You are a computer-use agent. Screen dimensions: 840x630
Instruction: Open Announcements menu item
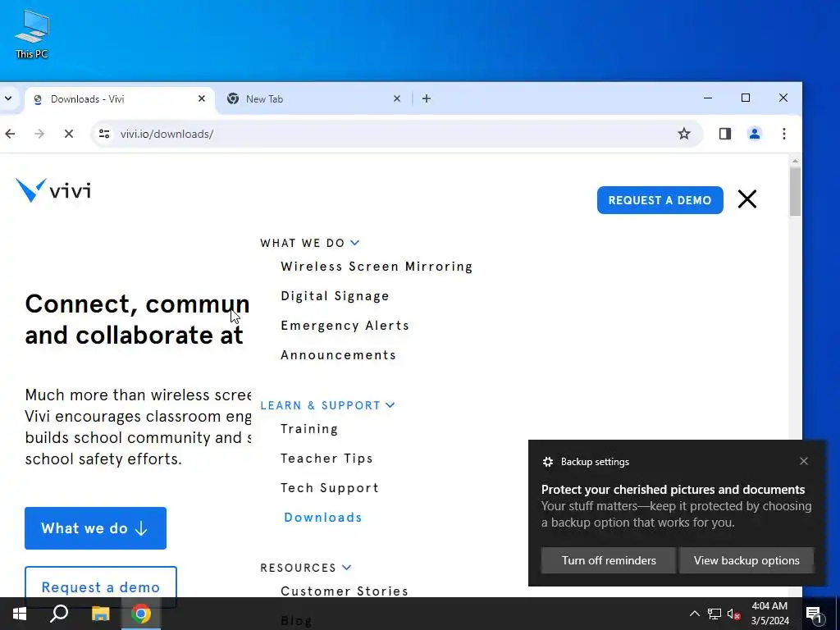(x=339, y=354)
